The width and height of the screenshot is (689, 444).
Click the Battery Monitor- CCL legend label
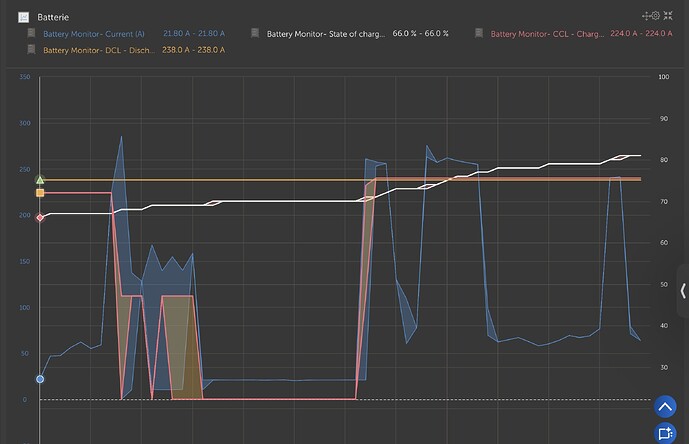click(x=547, y=34)
